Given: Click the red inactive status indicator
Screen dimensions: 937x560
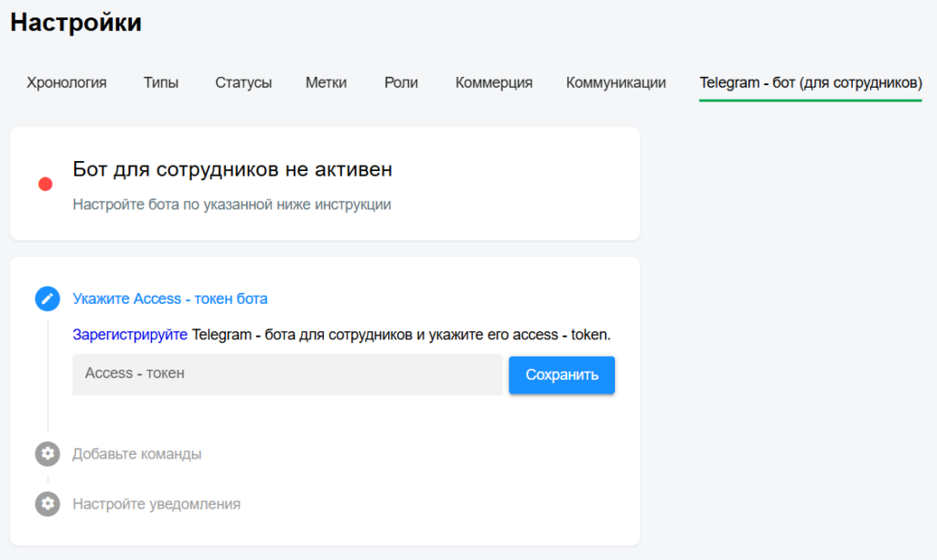Looking at the screenshot, I should click(x=46, y=184).
